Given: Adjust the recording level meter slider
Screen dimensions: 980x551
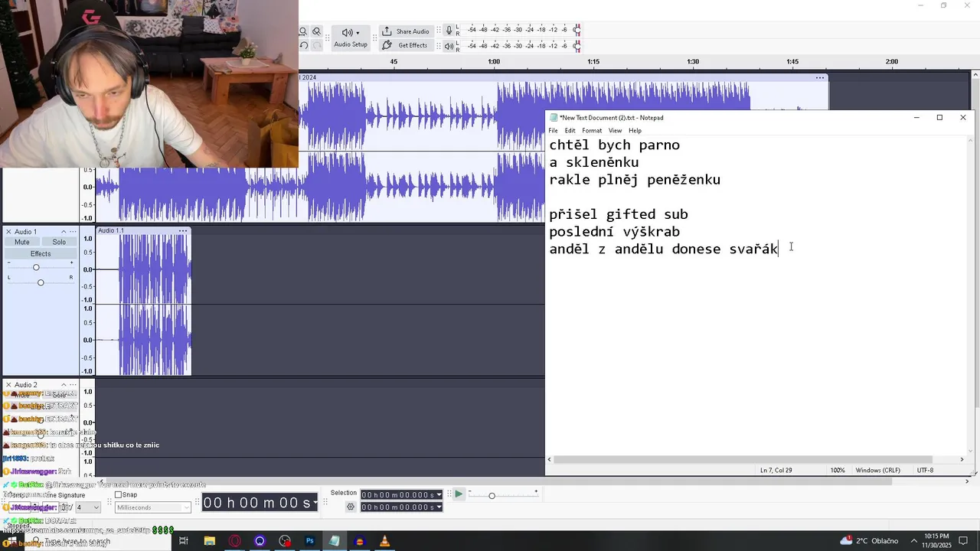Looking at the screenshot, I should point(577,30).
